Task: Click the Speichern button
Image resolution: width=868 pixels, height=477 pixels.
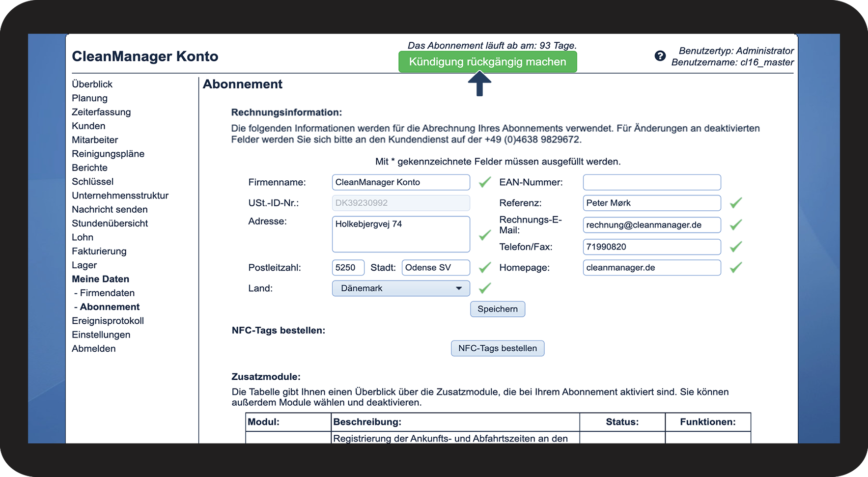Action: 497,309
